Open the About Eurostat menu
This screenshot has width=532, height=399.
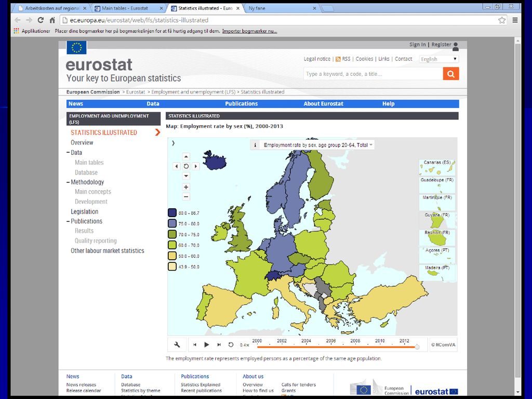pos(323,104)
